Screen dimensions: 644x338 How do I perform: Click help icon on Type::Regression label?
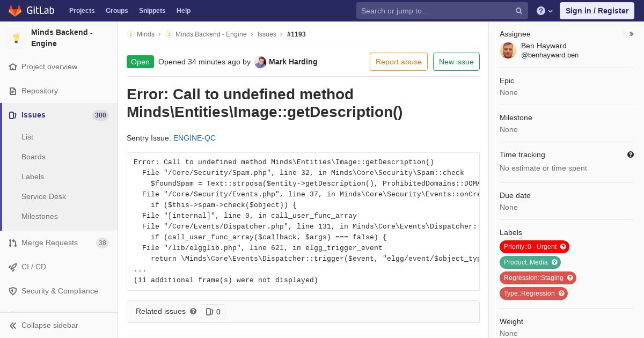[561, 293]
